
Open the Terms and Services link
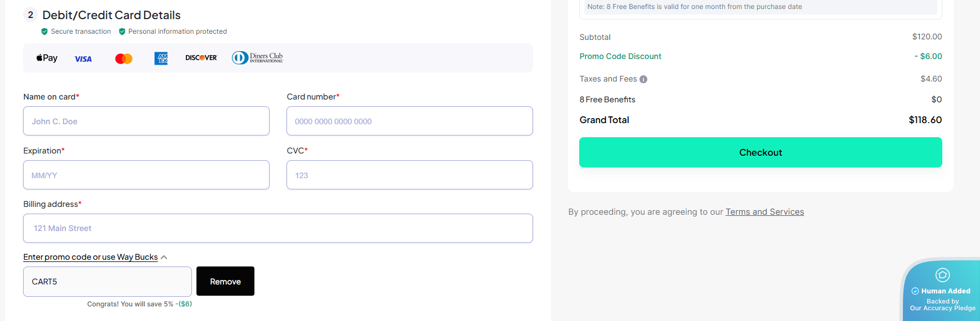point(764,212)
